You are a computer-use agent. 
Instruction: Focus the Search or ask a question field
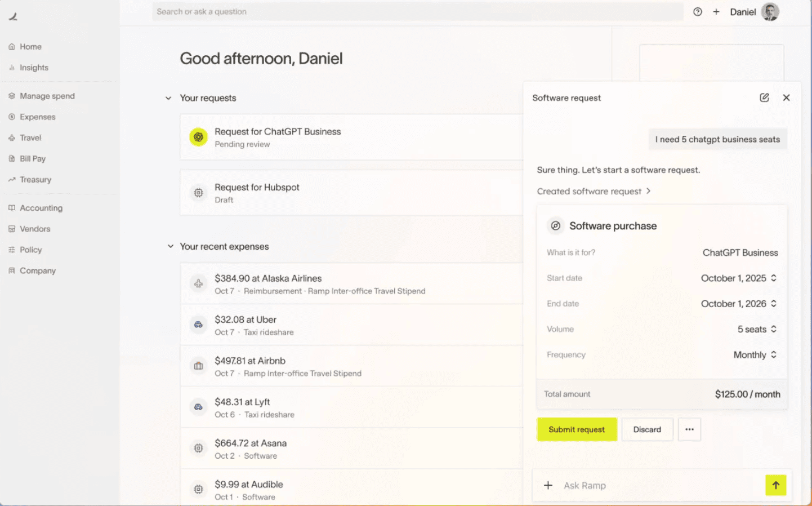417,12
